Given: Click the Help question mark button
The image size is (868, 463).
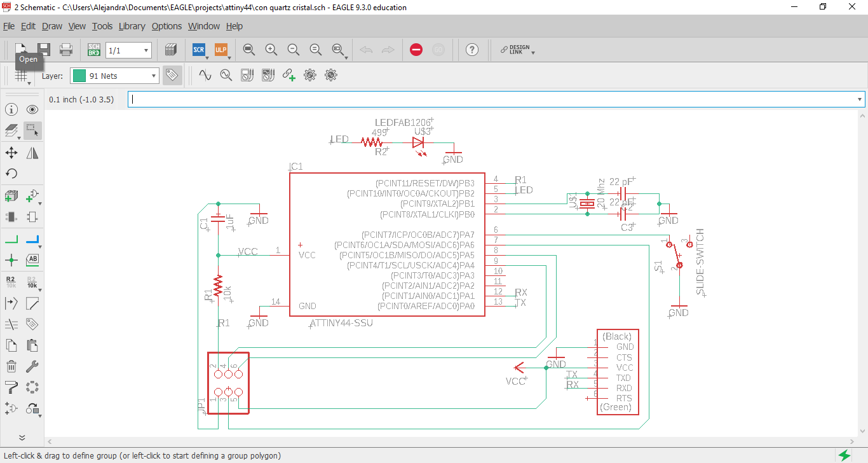Looking at the screenshot, I should (x=472, y=49).
